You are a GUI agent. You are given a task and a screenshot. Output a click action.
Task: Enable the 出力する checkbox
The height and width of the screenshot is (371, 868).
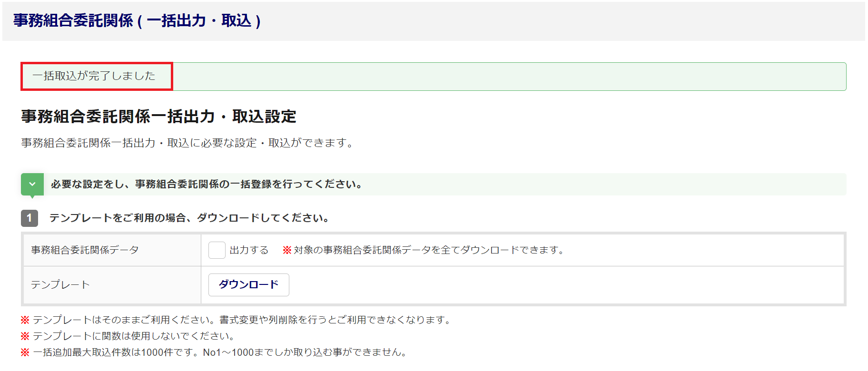(x=217, y=250)
